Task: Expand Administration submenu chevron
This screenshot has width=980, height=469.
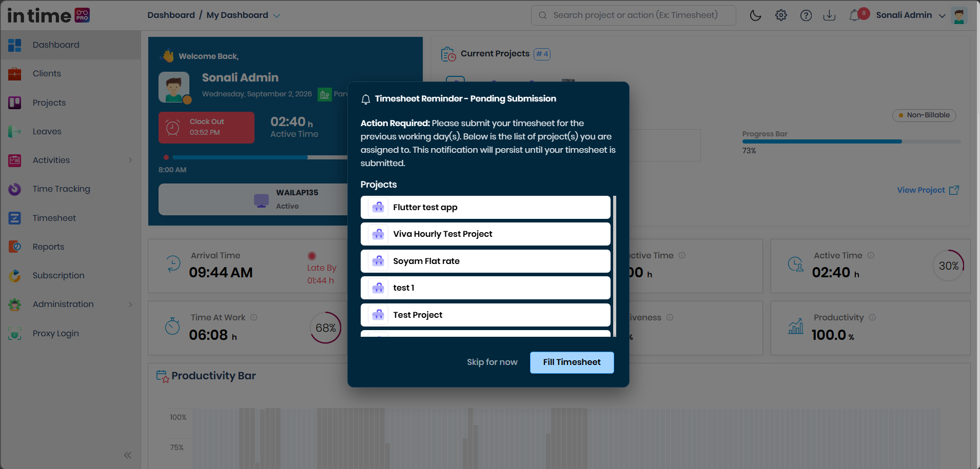Action: (130, 304)
